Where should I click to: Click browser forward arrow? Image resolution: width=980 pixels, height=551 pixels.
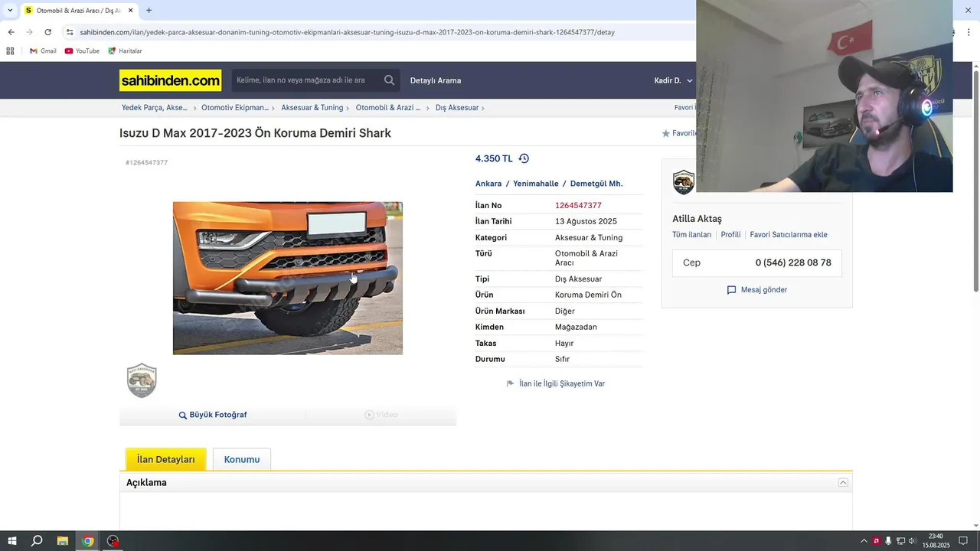click(29, 32)
